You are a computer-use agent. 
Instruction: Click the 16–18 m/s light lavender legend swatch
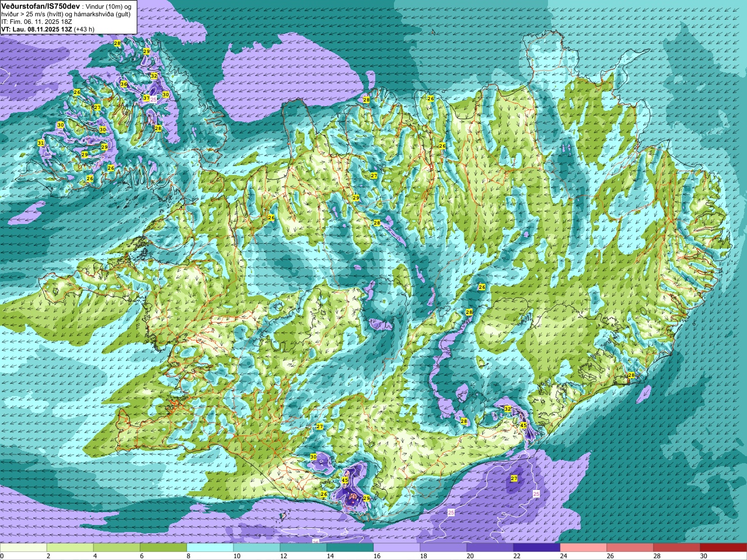[x=397, y=548]
